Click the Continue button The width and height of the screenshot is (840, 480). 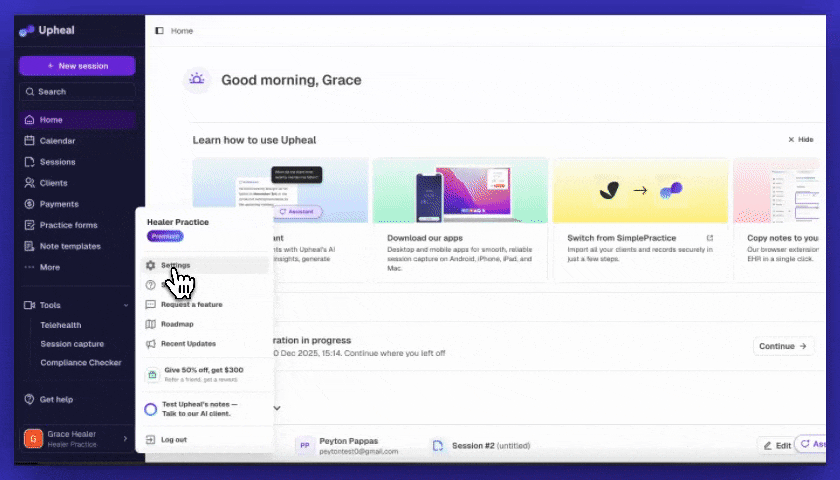pos(783,346)
